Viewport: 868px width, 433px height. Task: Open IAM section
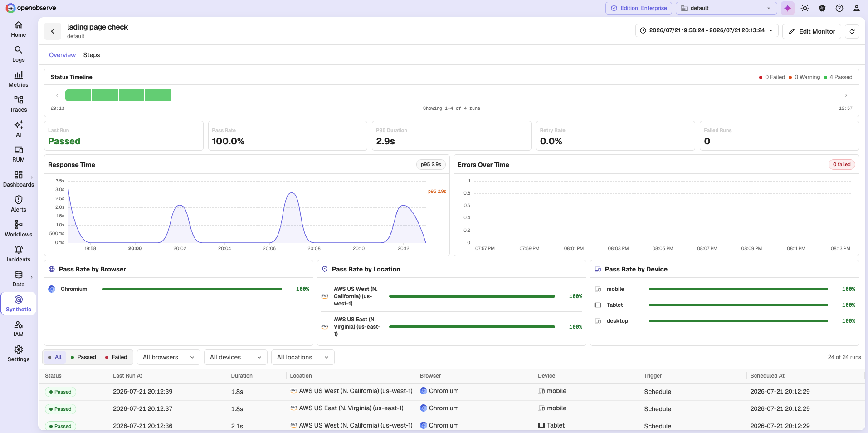coord(19,329)
